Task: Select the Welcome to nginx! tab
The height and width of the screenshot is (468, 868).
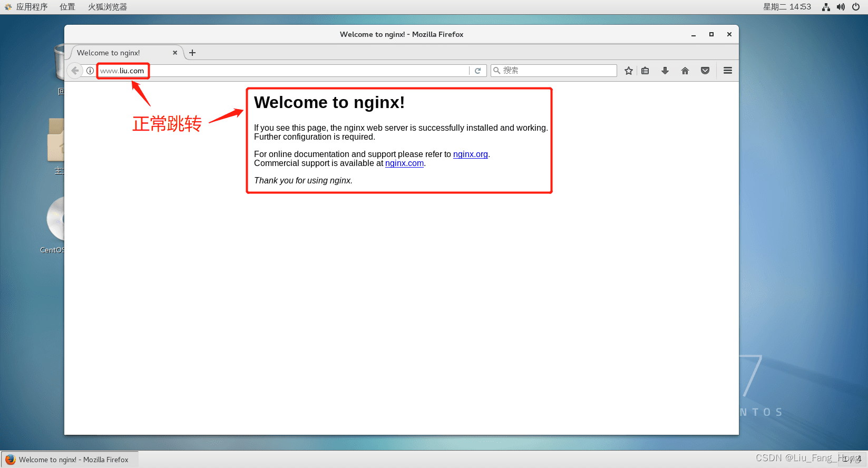Action: coord(126,53)
